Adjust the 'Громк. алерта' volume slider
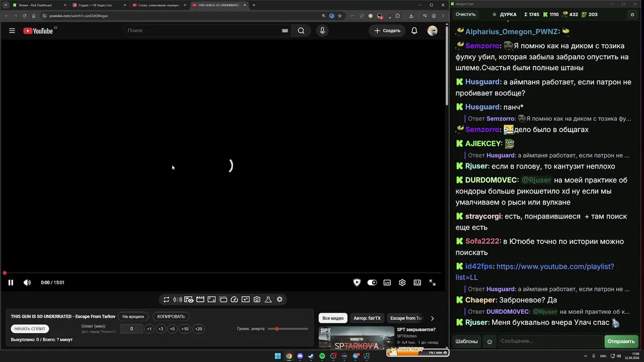This screenshot has height=362, width=644. pos(288,329)
